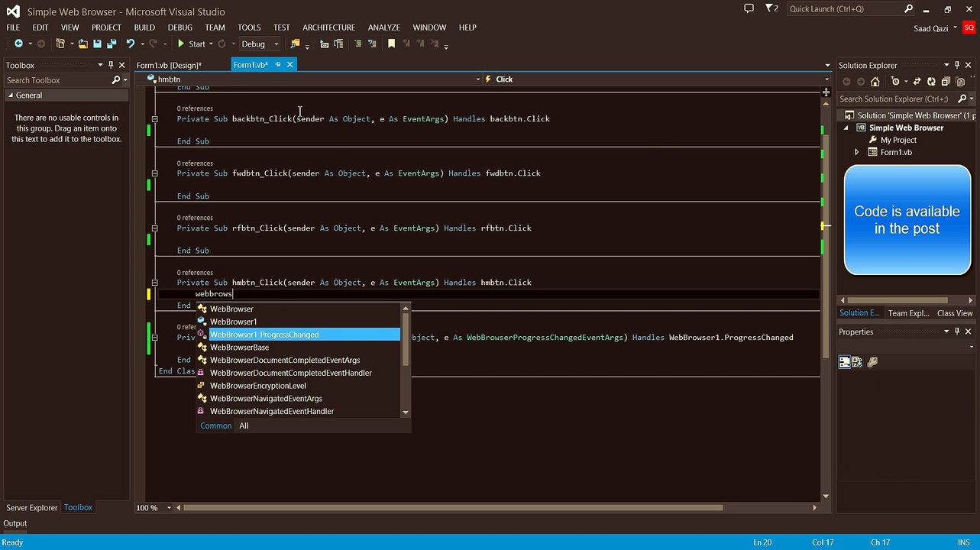Switch to the Team Explorer tab
The height and width of the screenshot is (550, 980).
pos(908,313)
